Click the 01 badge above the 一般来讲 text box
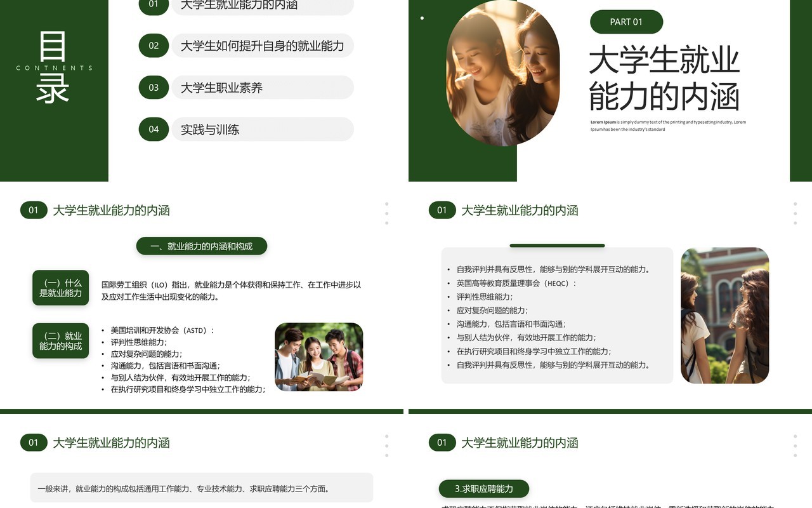 point(34,443)
